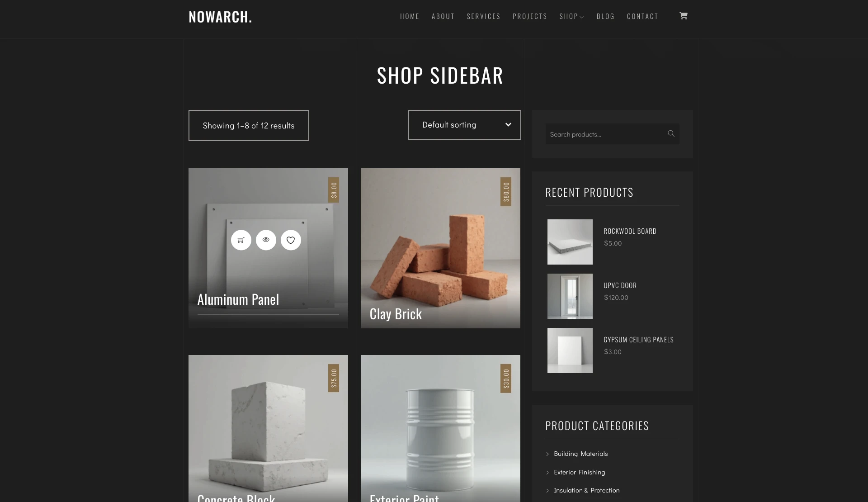Expand Building Materials category arrow
The image size is (868, 502).
point(547,454)
